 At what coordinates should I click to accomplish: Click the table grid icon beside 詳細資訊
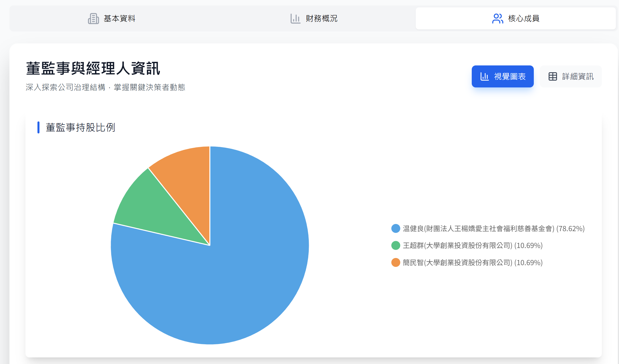tap(553, 76)
